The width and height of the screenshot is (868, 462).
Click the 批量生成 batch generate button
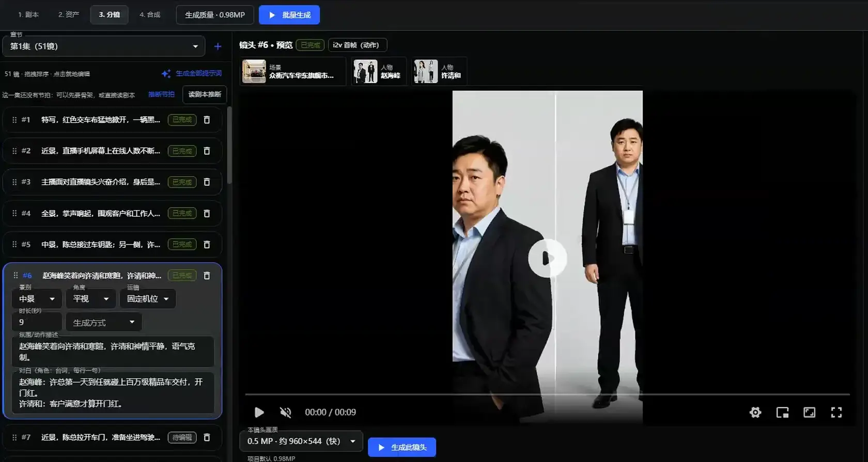pyautogui.click(x=289, y=15)
